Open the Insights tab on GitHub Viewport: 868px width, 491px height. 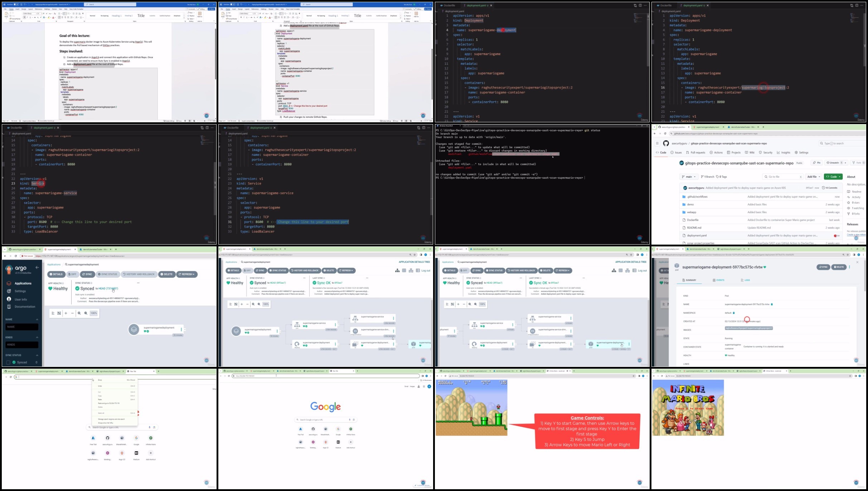tap(784, 153)
